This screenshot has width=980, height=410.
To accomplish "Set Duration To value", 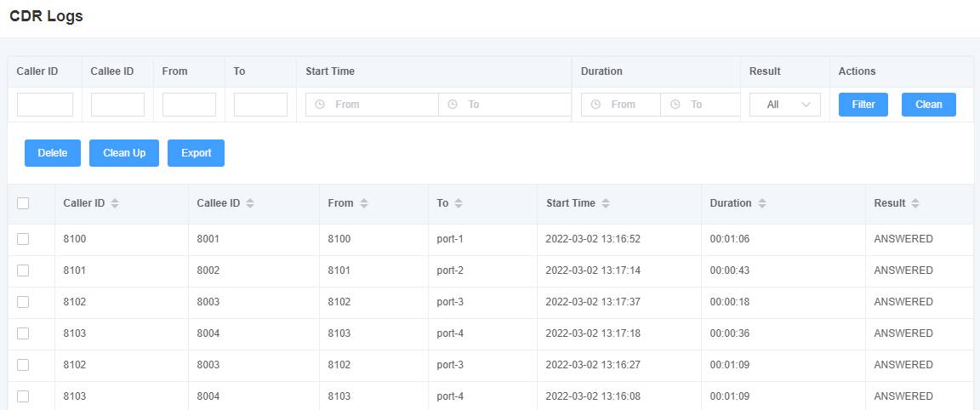I will (701, 105).
